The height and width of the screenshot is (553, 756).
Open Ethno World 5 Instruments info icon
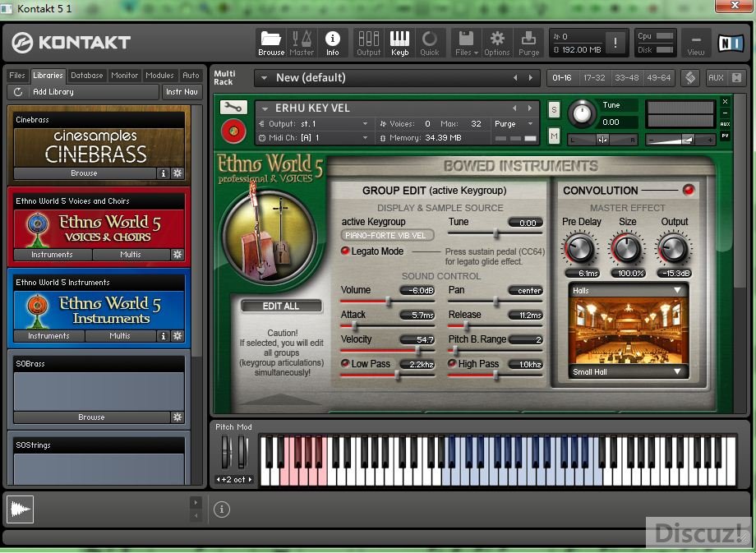tap(163, 335)
